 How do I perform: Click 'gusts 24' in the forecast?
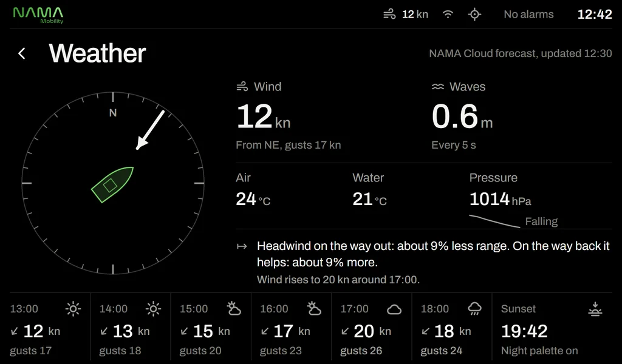[442, 351]
